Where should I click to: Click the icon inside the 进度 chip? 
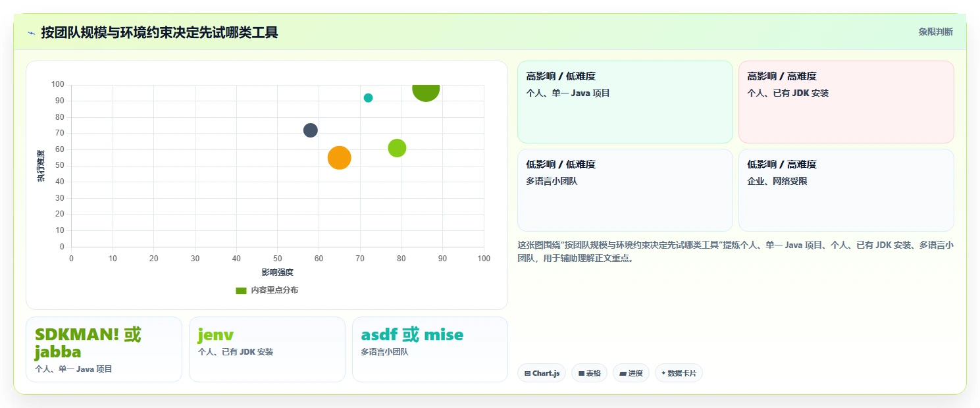pyautogui.click(x=623, y=374)
